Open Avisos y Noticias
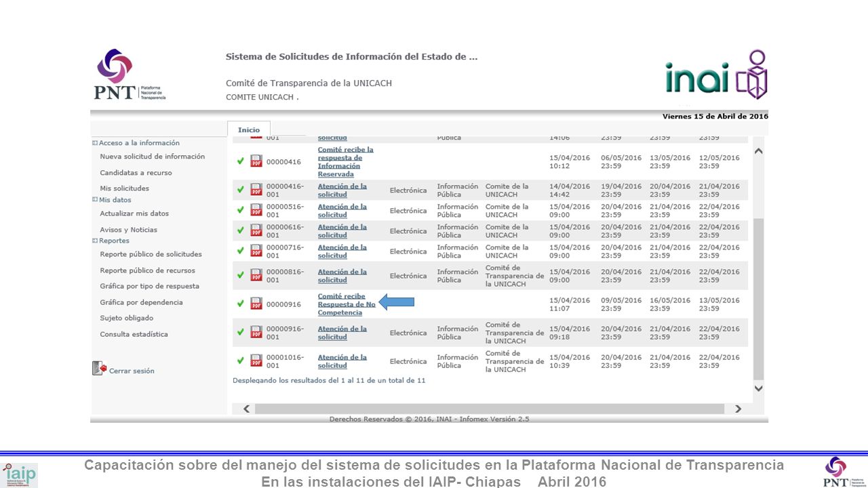This screenshot has height=488, width=868. click(x=129, y=230)
